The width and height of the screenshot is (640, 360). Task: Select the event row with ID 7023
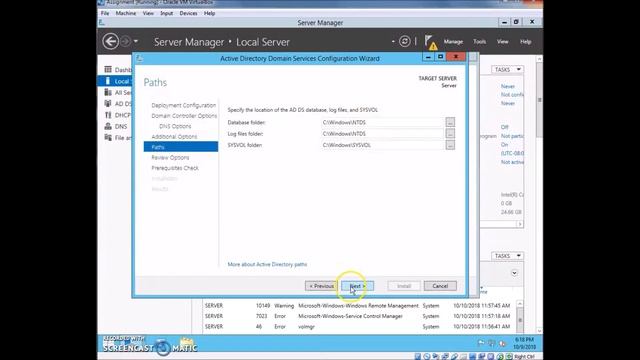click(360, 316)
